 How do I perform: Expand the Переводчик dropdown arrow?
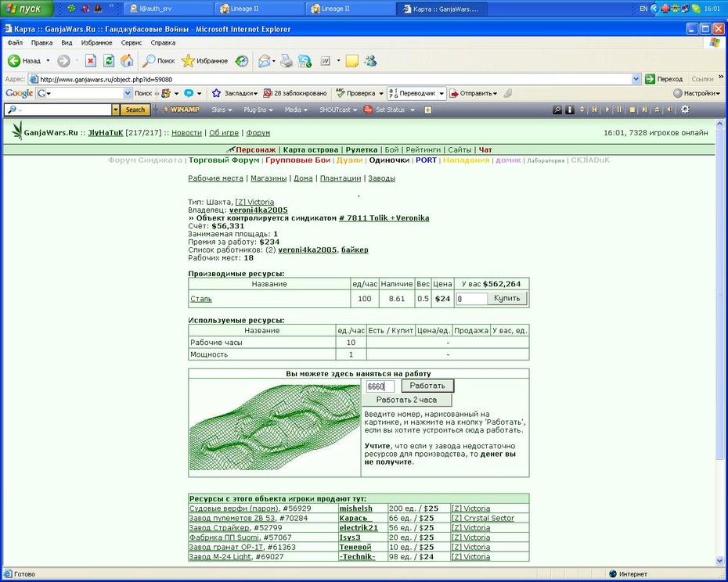[441, 93]
